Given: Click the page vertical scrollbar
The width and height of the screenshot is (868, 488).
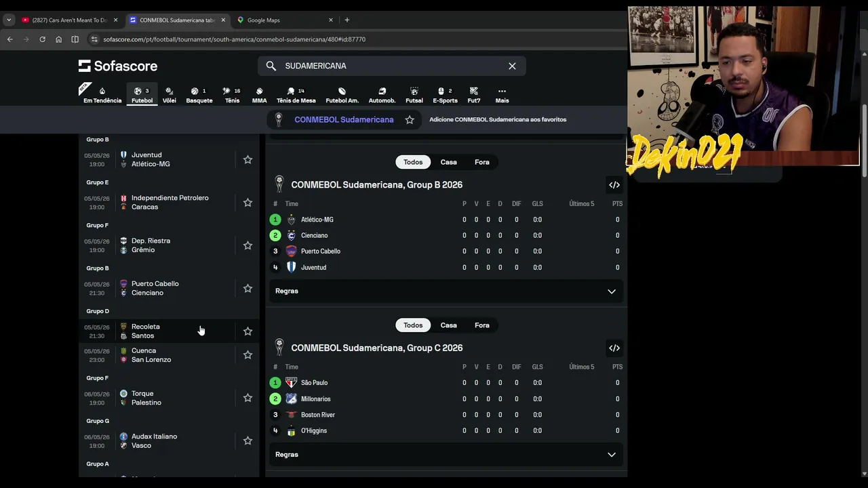Looking at the screenshot, I should [x=864, y=142].
